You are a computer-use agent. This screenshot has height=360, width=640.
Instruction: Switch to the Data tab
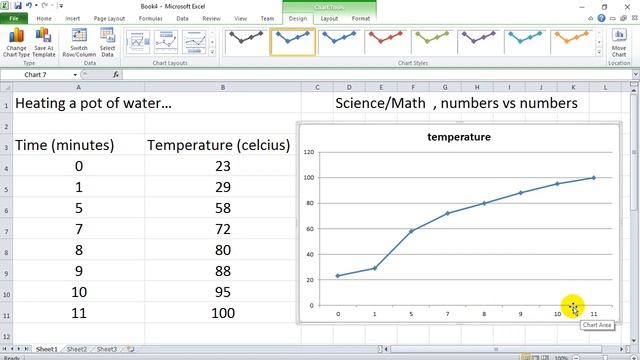182,18
